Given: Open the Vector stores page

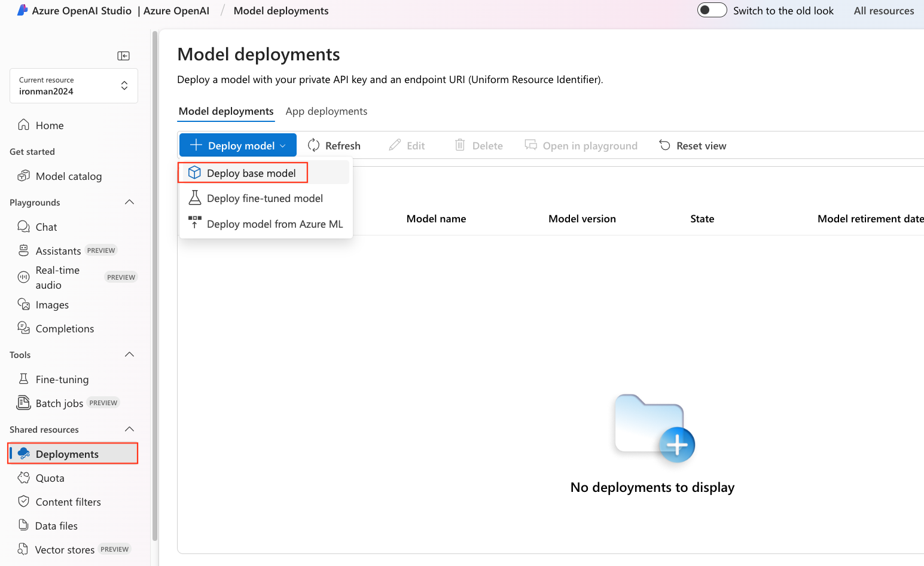Looking at the screenshot, I should click(65, 550).
